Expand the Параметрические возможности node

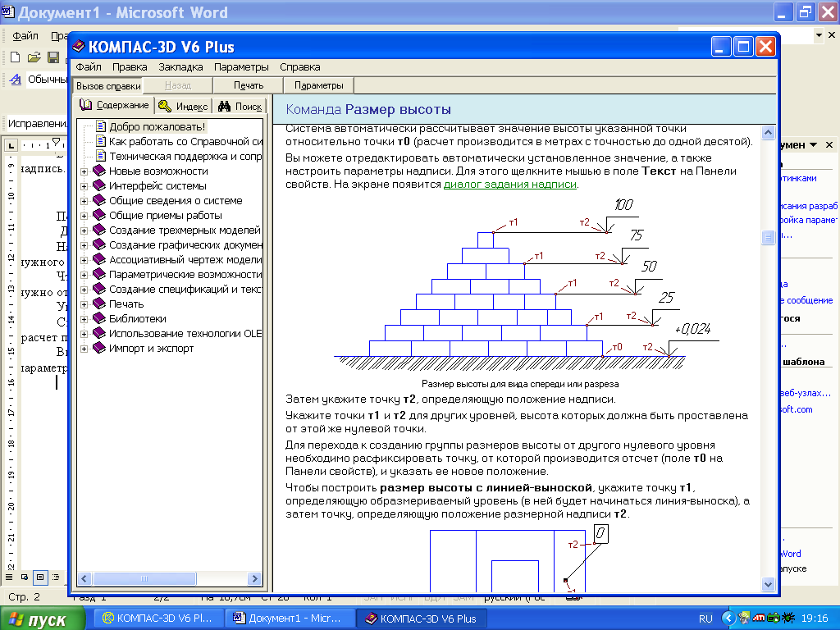pyautogui.click(x=84, y=275)
